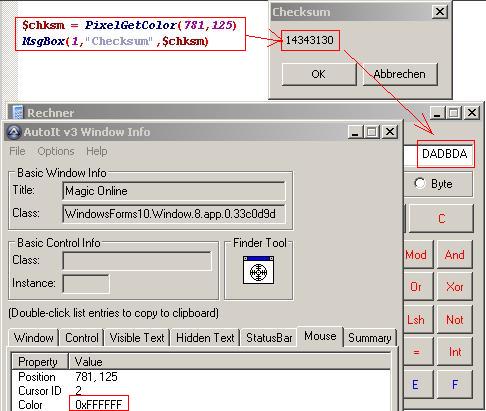Click the AutoIt logo in title bar
This screenshot has height=411, width=486.
click(14, 132)
